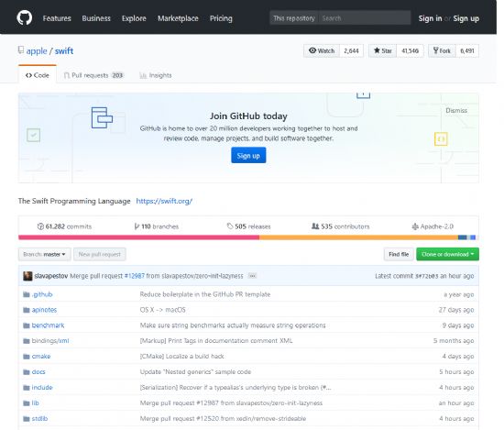Click the GitHub Octocat logo
This screenshot has height=430, width=504.
25,17
